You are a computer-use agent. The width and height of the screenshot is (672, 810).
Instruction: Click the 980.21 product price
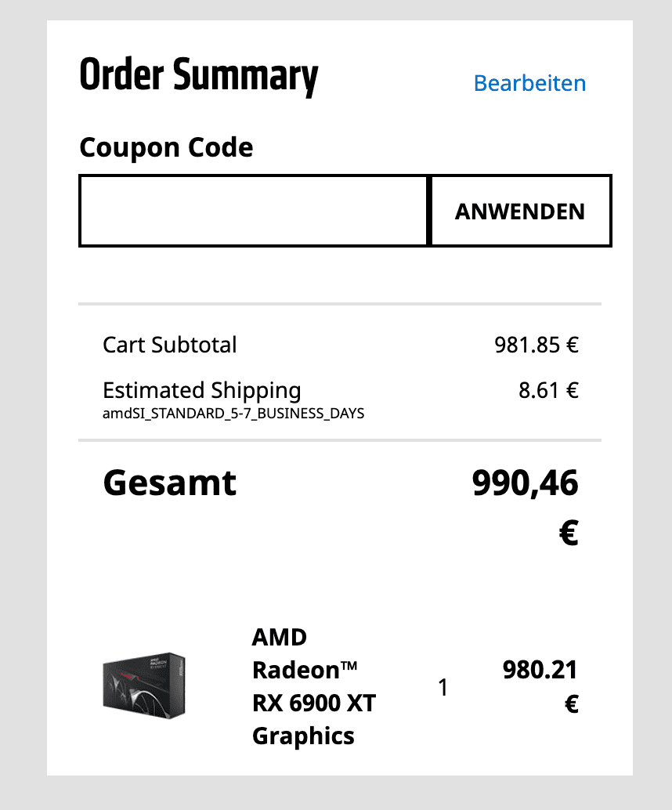[x=540, y=670]
